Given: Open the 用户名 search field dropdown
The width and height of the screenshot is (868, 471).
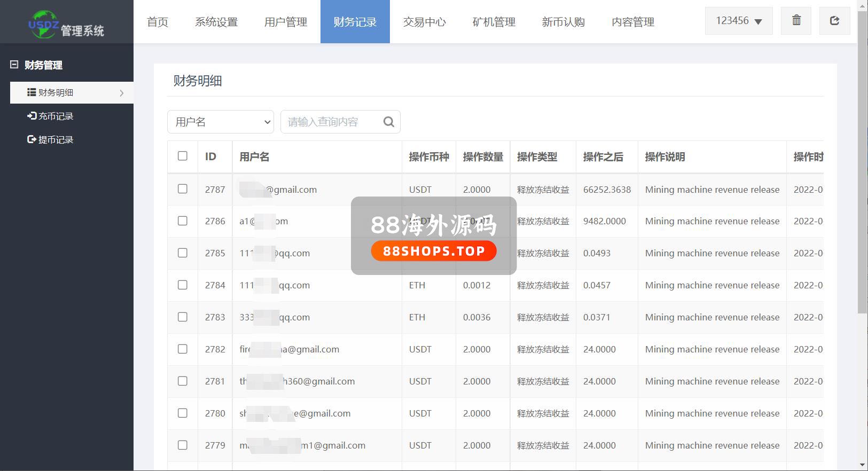Looking at the screenshot, I should [221, 122].
